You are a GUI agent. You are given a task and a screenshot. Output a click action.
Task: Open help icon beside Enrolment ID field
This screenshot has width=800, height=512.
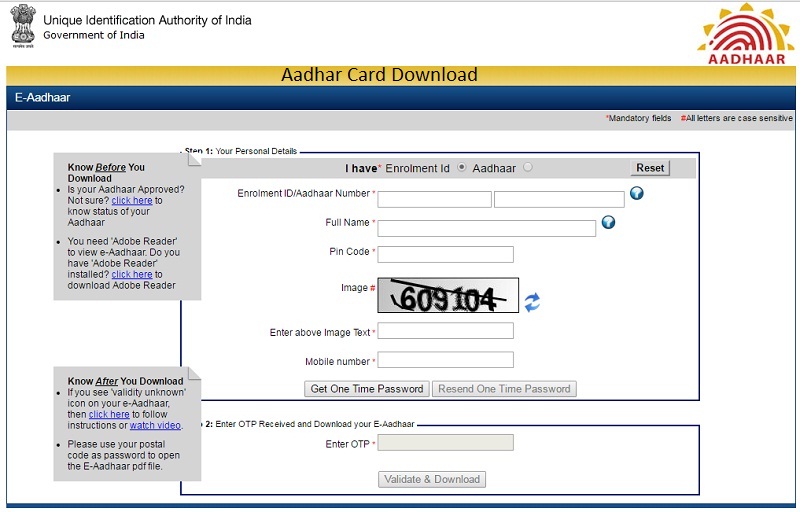click(636, 193)
